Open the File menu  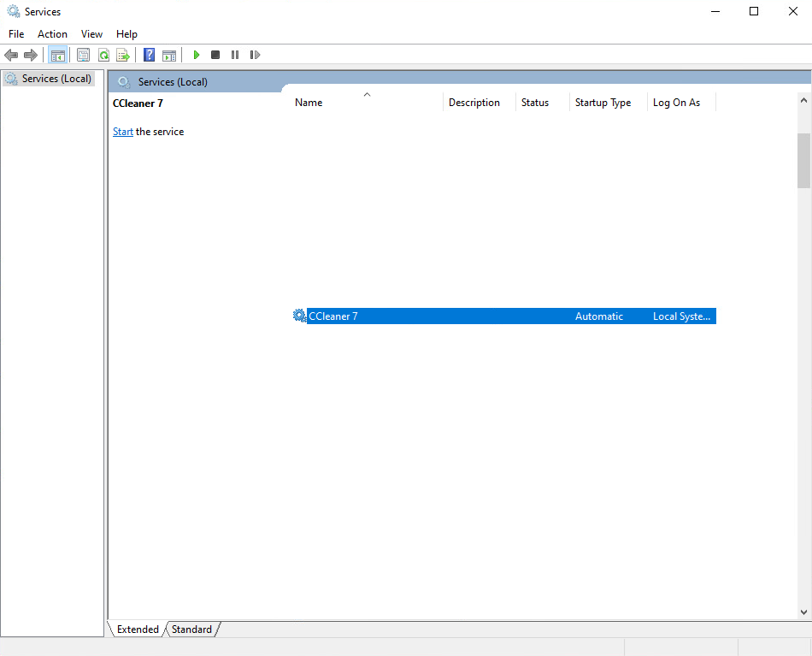16,34
